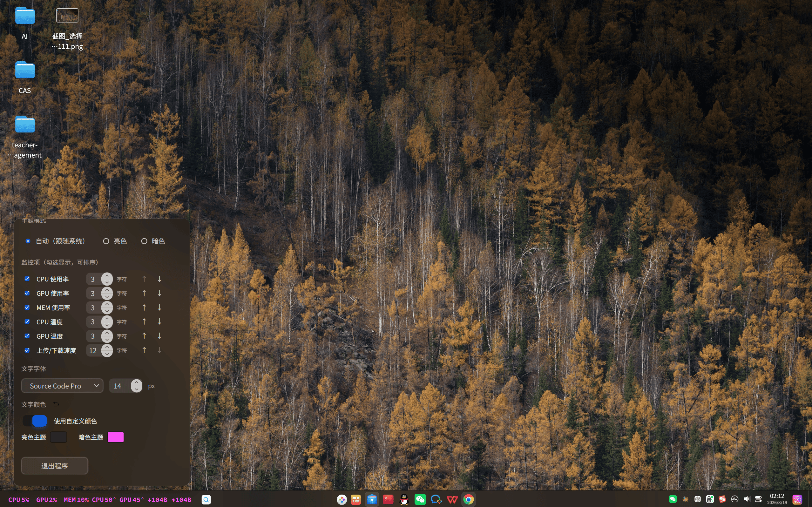812x507 pixels.
Task: Decrease MEM 使用率 character width stepper
Action: pyautogui.click(x=107, y=311)
